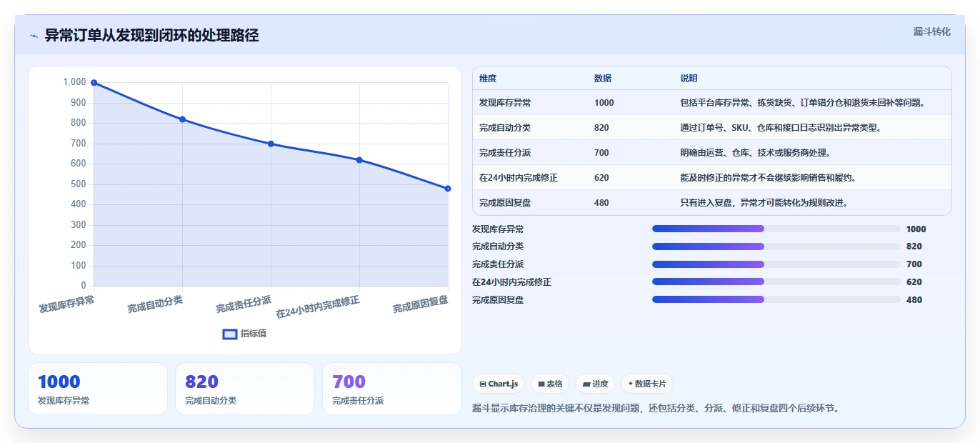
Task: Select the 数据卡片 tag chip
Action: coord(646,384)
